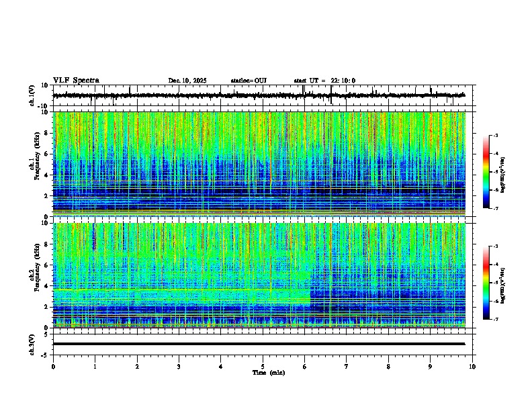
Task: Click the "2" kHz tick of ch.1 spectrogram
Action: coord(47,195)
